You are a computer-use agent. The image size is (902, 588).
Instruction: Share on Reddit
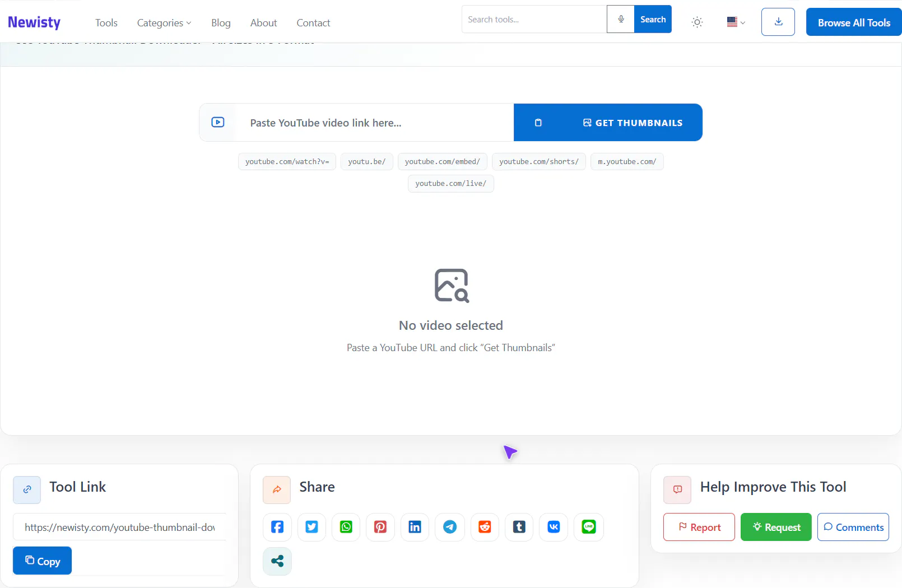[x=485, y=527]
